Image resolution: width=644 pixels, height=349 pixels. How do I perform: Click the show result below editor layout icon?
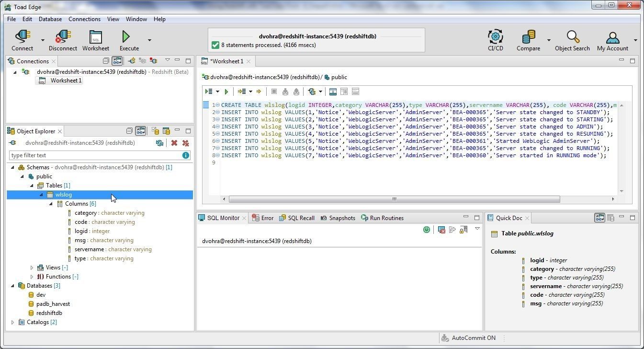(333, 92)
